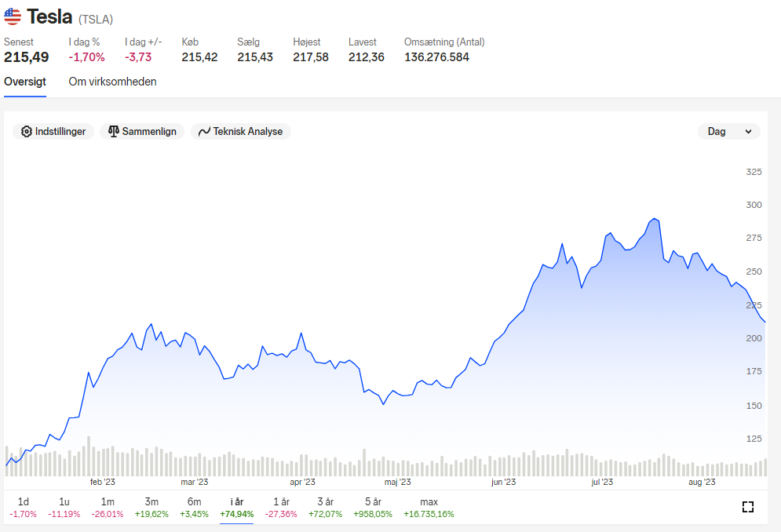Click the Indstillinger gear icon

tap(27, 132)
